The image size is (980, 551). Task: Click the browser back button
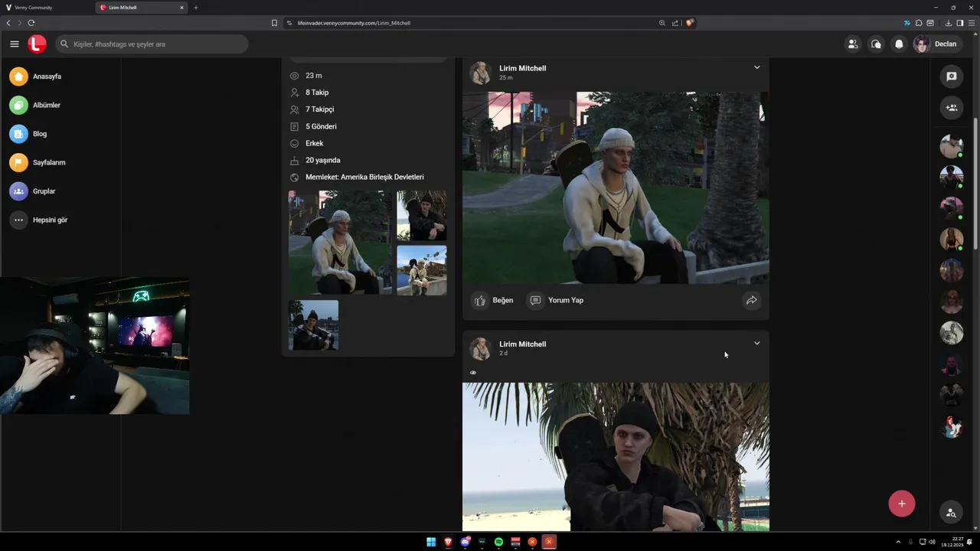pos(8,23)
